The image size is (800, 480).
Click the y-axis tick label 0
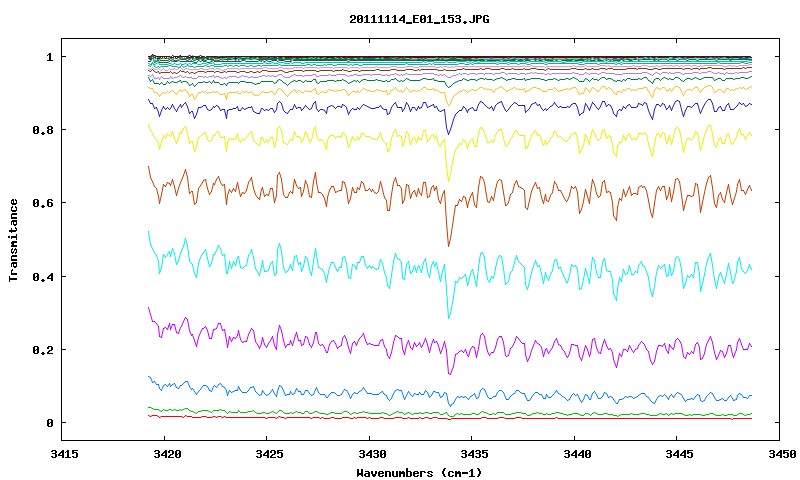coord(49,423)
